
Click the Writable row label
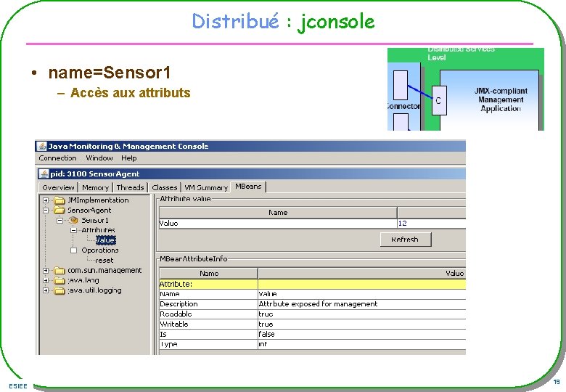(x=174, y=324)
